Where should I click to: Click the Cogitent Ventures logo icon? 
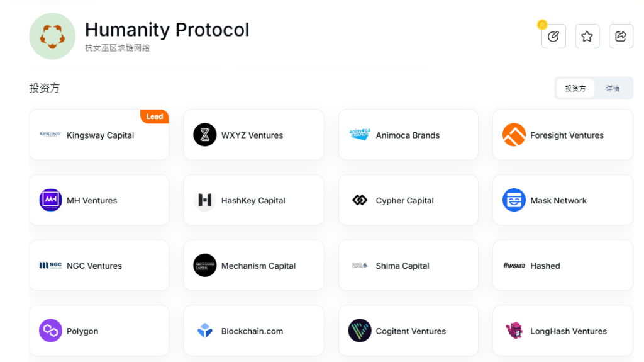point(360,331)
